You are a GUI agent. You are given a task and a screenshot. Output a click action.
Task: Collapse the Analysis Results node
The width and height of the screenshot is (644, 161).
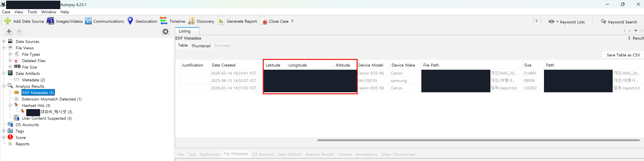[4, 86]
